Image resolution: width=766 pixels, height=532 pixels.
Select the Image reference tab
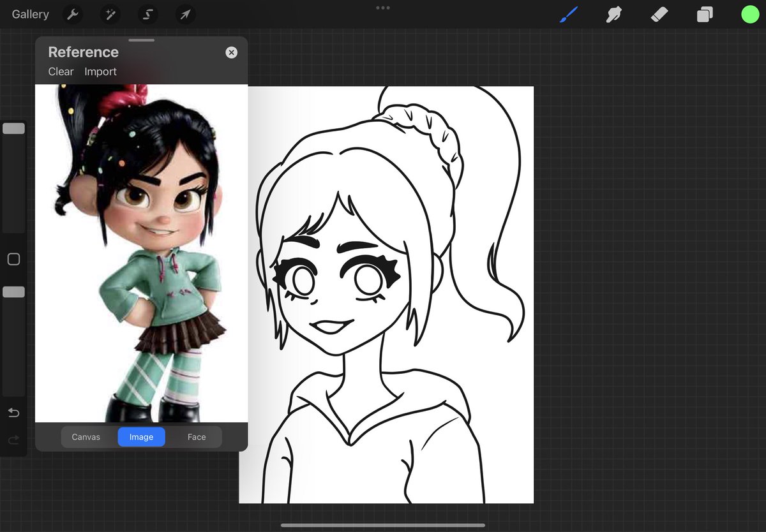point(141,437)
